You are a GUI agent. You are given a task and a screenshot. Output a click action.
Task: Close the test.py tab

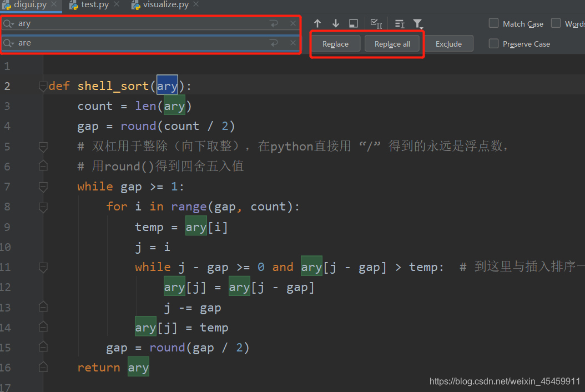click(117, 4)
